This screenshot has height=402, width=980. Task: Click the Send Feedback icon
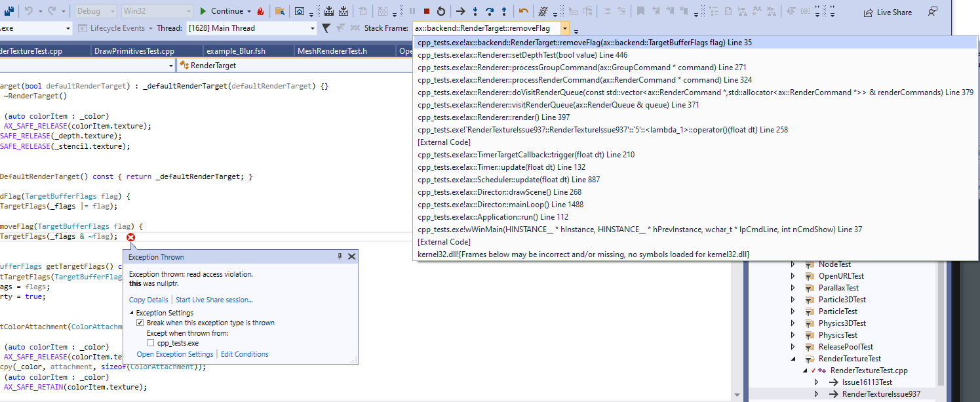point(932,12)
